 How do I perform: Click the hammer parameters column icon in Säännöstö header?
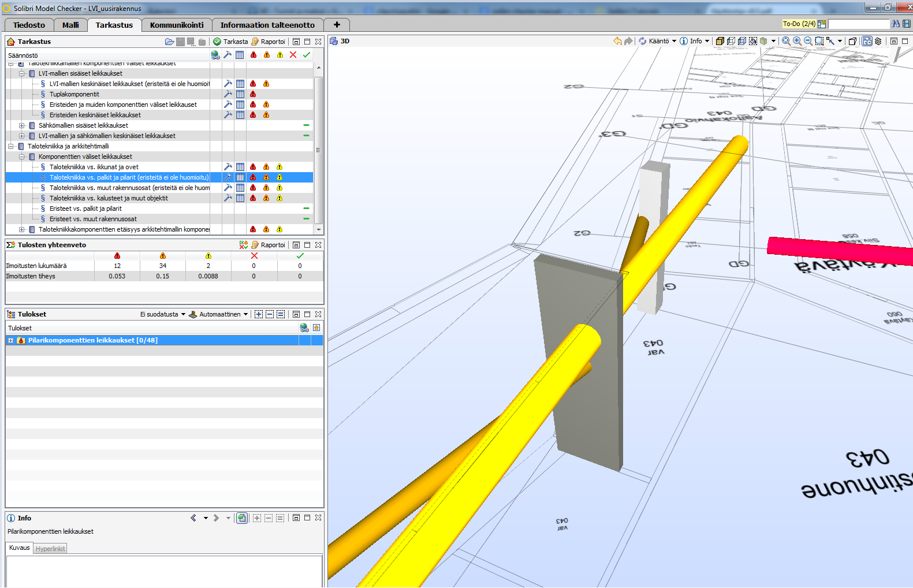(x=228, y=55)
